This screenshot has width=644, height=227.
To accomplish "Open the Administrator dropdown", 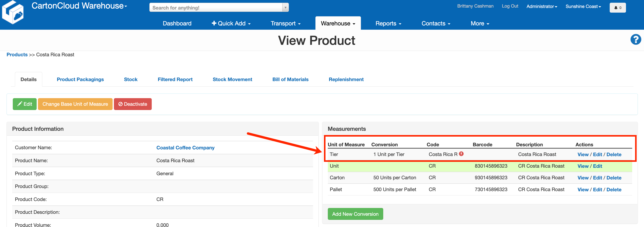I will (542, 6).
